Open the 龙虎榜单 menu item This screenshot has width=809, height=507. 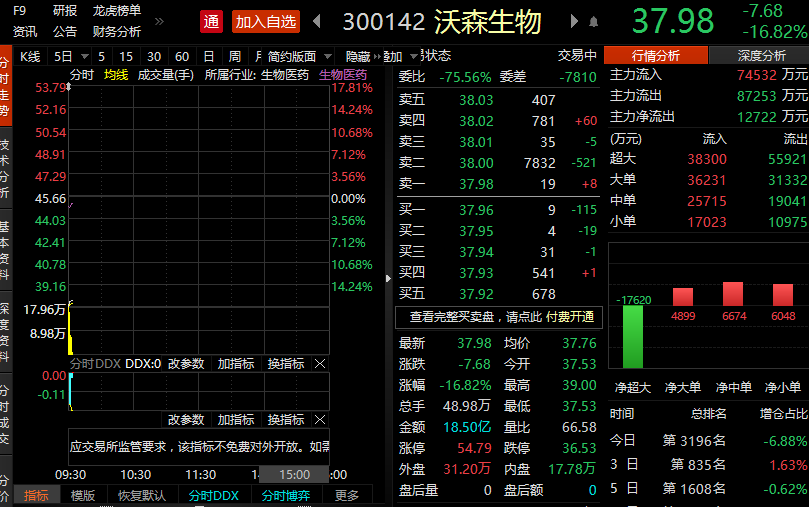tap(117, 11)
